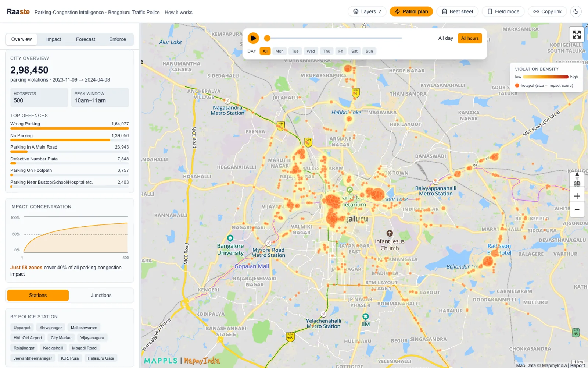Click Bangalore University map marker
588x368 pixels.
(x=230, y=238)
